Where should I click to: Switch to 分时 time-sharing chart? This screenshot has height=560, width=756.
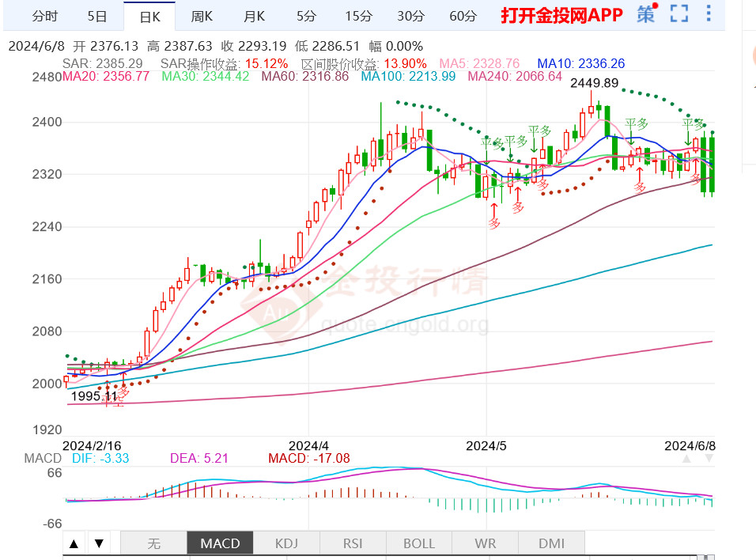click(x=44, y=16)
